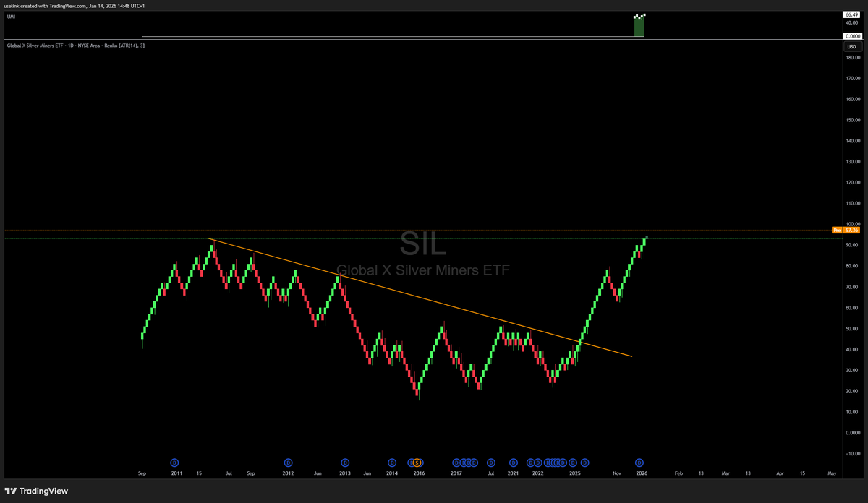868x503 pixels.
Task: Click the 120.00 price axis label
Action: [852, 182]
